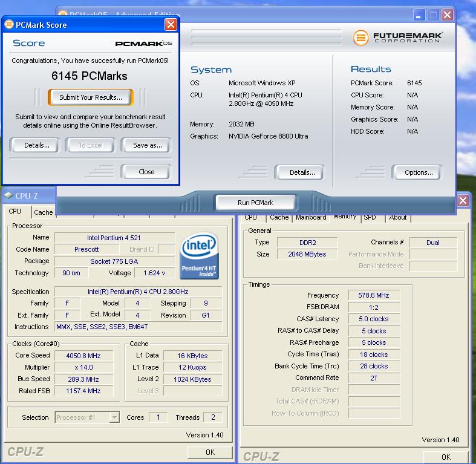Click Save as... button
476x464 pixels.
pyautogui.click(x=146, y=145)
